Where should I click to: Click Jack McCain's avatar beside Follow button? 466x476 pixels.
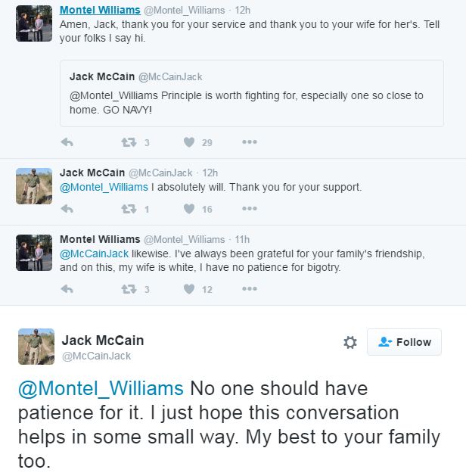tap(36, 347)
